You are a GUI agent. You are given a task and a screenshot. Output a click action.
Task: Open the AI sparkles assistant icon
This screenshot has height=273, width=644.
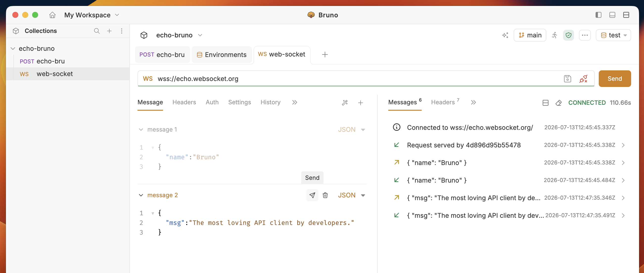[x=505, y=35]
